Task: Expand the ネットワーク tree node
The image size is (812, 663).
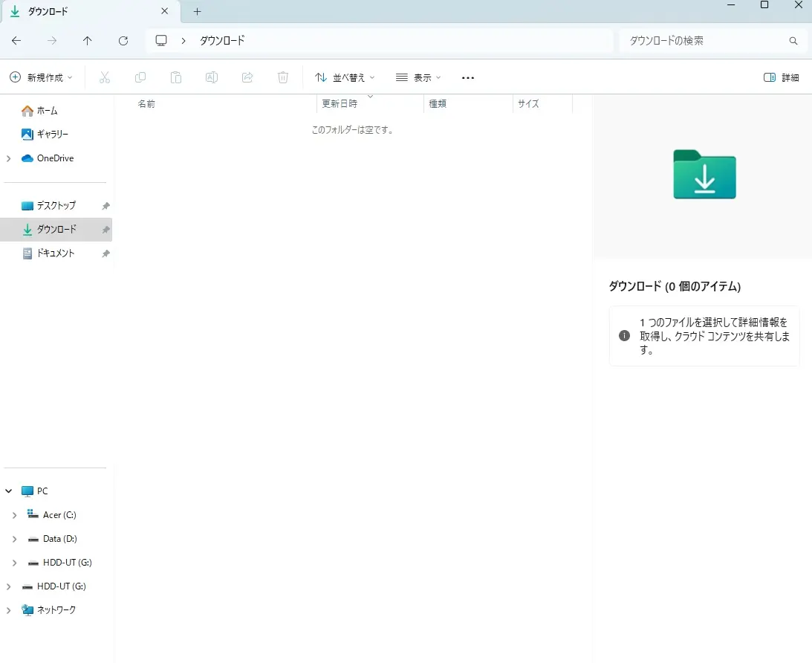Action: 8,610
